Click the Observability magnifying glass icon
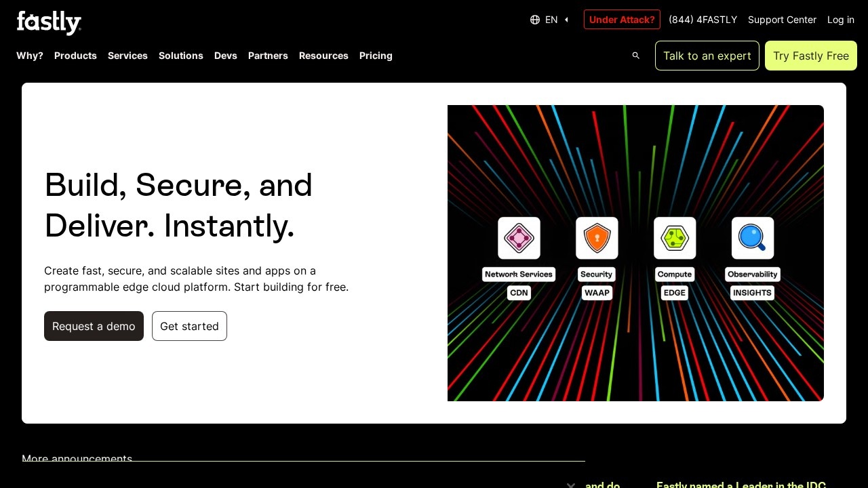The width and height of the screenshot is (868, 488). 753,238
